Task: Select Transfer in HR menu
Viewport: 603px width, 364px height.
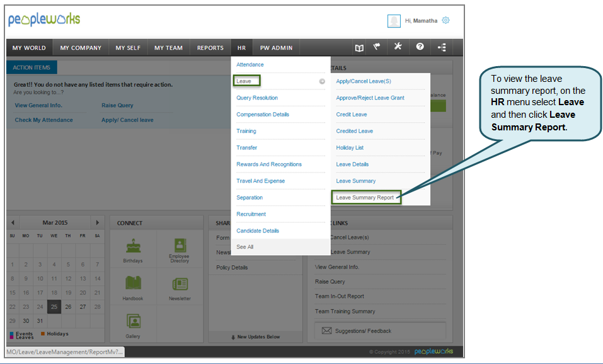Action: (x=247, y=147)
